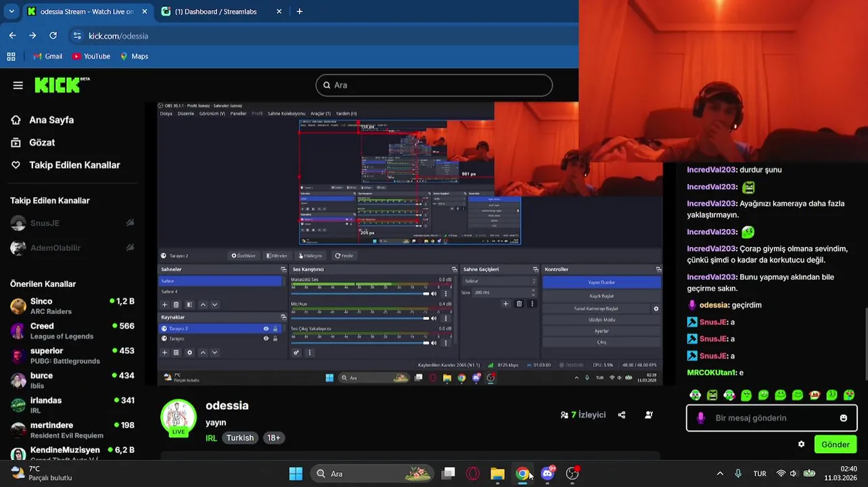Open chat settings gear
This screenshot has width=868, height=487.
click(x=802, y=444)
